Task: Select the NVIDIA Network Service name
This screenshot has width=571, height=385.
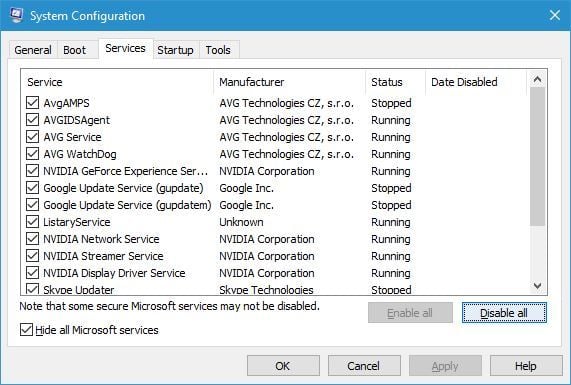Action: click(x=101, y=239)
